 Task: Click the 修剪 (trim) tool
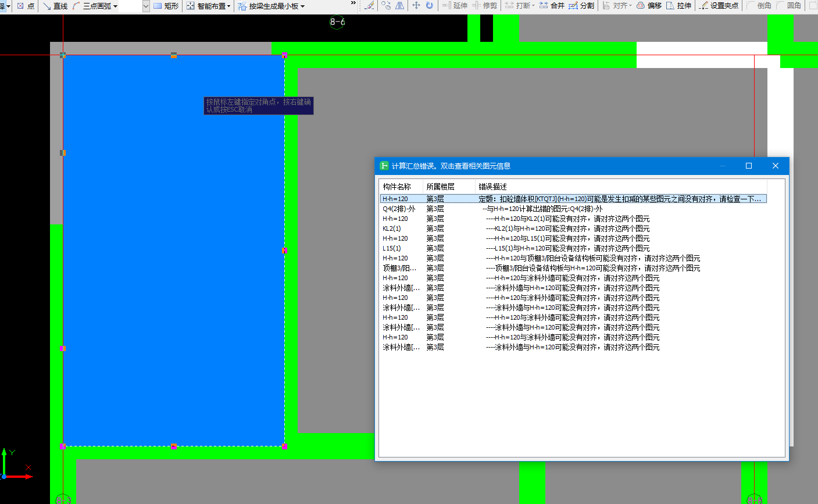[484, 6]
